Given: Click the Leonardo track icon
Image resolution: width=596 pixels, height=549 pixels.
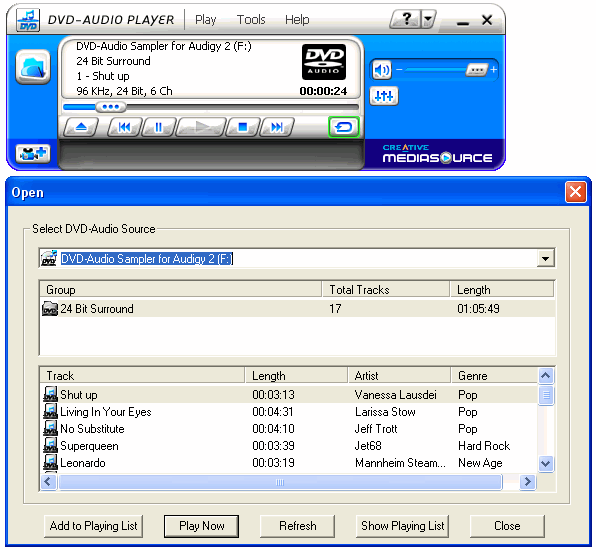Looking at the screenshot, I should (50, 462).
